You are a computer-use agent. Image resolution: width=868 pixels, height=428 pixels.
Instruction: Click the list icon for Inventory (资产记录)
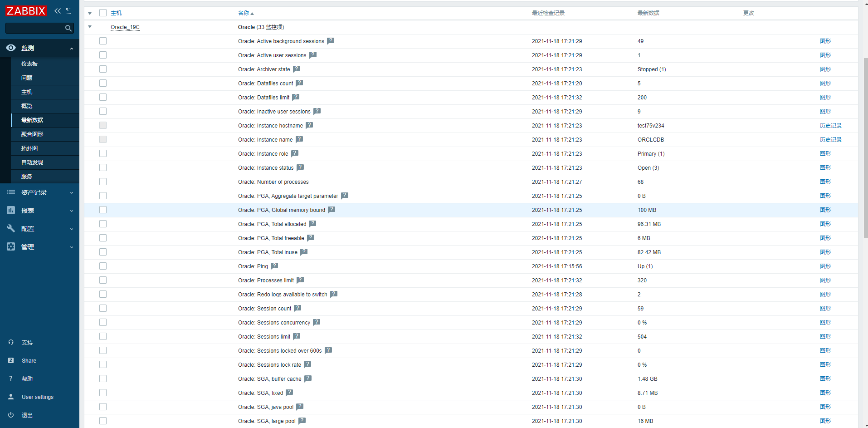pyautogui.click(x=11, y=192)
